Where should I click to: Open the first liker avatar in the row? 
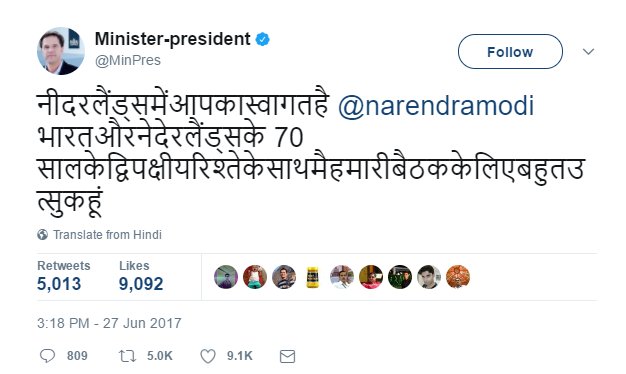coord(226,277)
